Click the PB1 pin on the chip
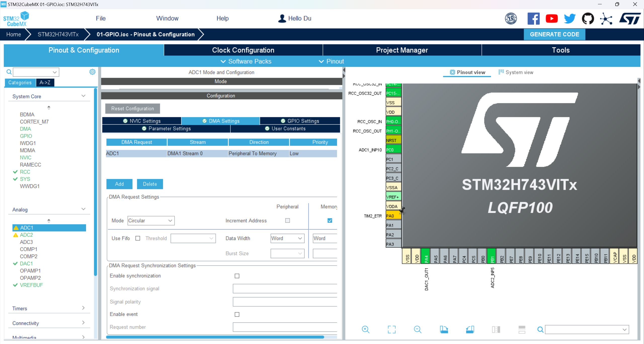 (492, 256)
